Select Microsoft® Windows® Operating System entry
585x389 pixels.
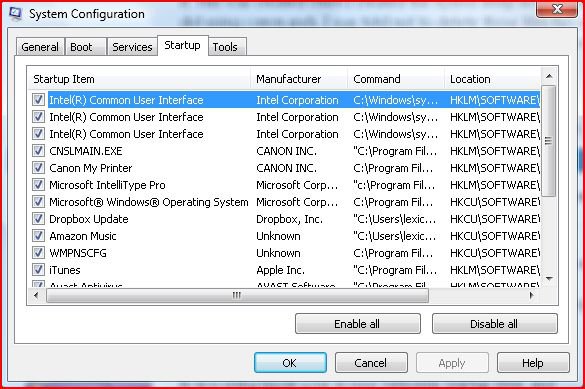point(149,202)
